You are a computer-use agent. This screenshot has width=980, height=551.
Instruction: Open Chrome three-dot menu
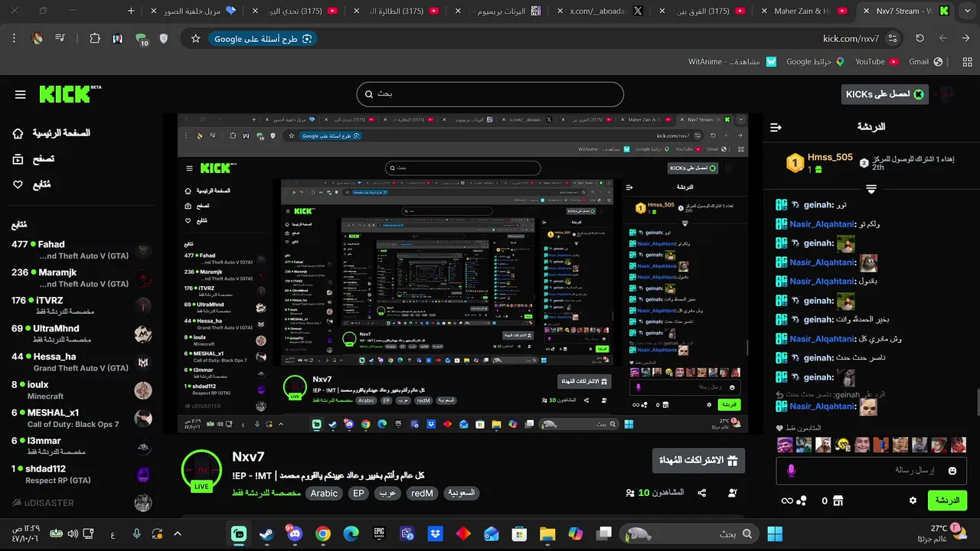click(x=15, y=38)
